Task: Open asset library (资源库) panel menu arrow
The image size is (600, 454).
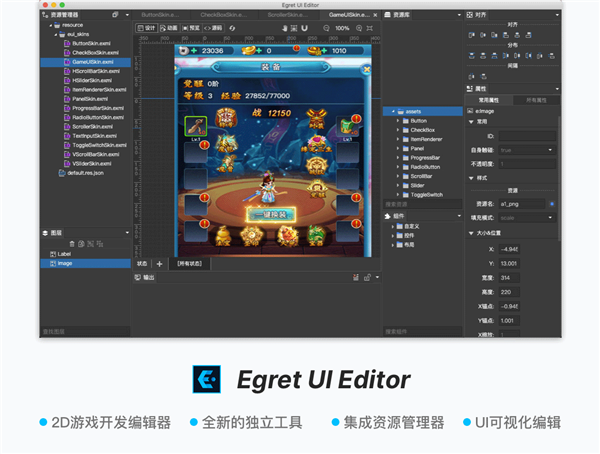Action: (x=459, y=15)
